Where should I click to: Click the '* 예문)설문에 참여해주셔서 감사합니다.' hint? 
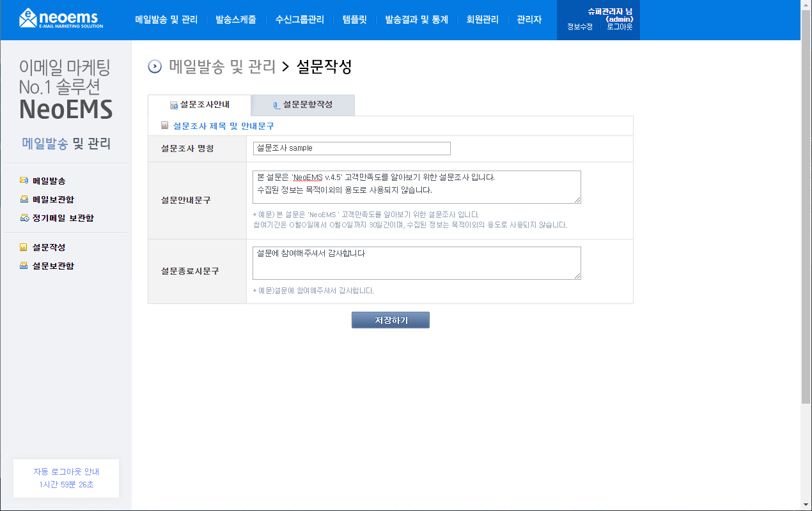pos(313,291)
